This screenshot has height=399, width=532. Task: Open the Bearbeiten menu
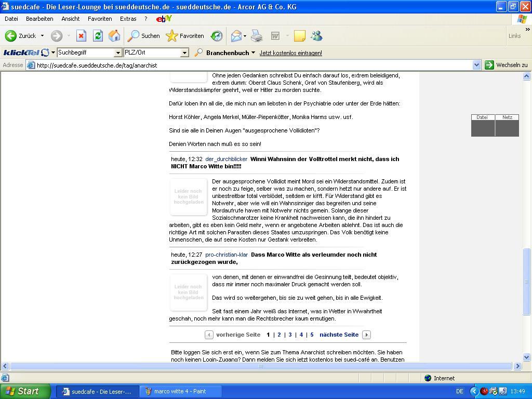pyautogui.click(x=39, y=19)
